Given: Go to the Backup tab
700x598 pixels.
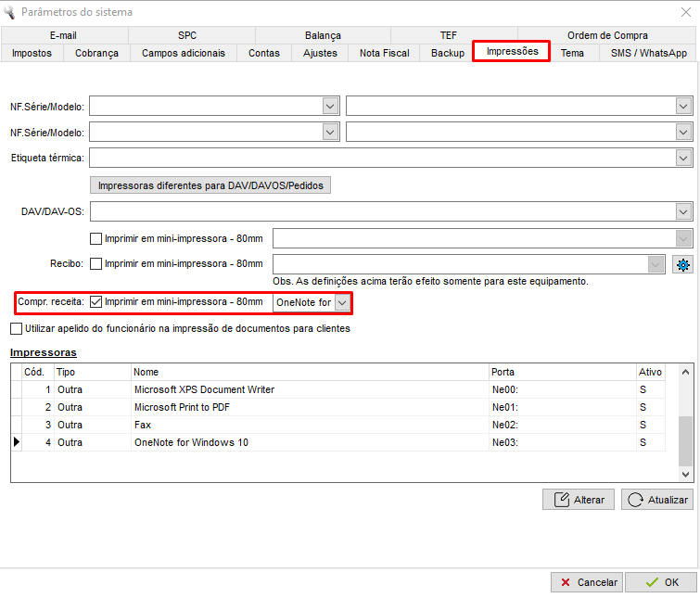Looking at the screenshot, I should point(448,54).
